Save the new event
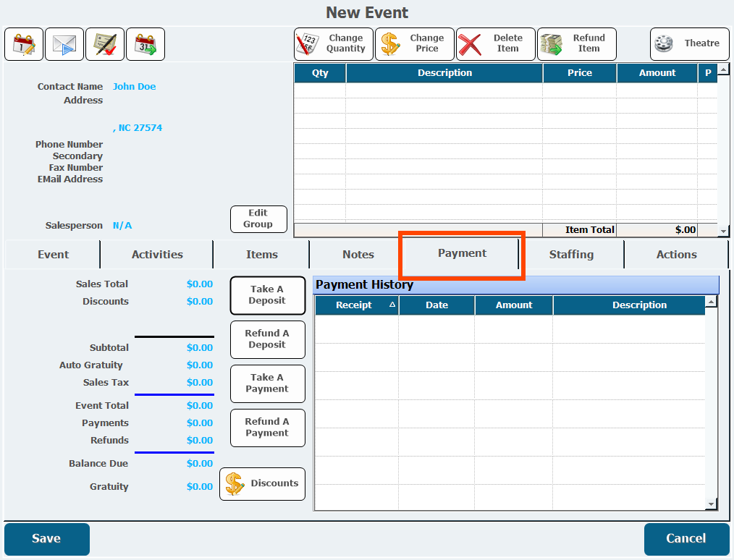 47,539
